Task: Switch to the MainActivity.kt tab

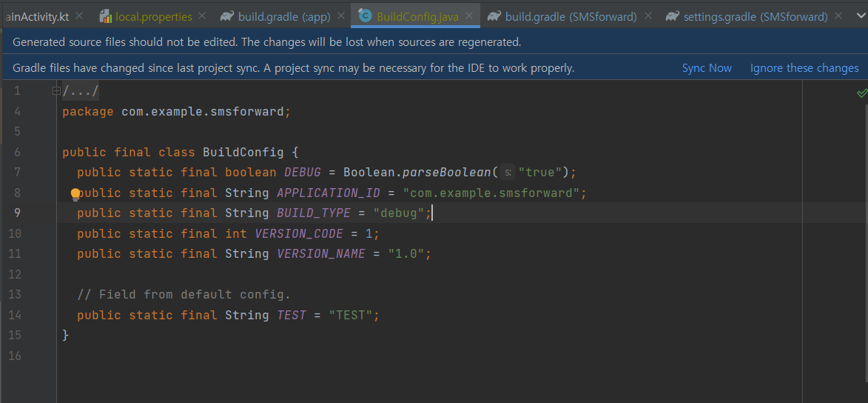Action: (37, 16)
